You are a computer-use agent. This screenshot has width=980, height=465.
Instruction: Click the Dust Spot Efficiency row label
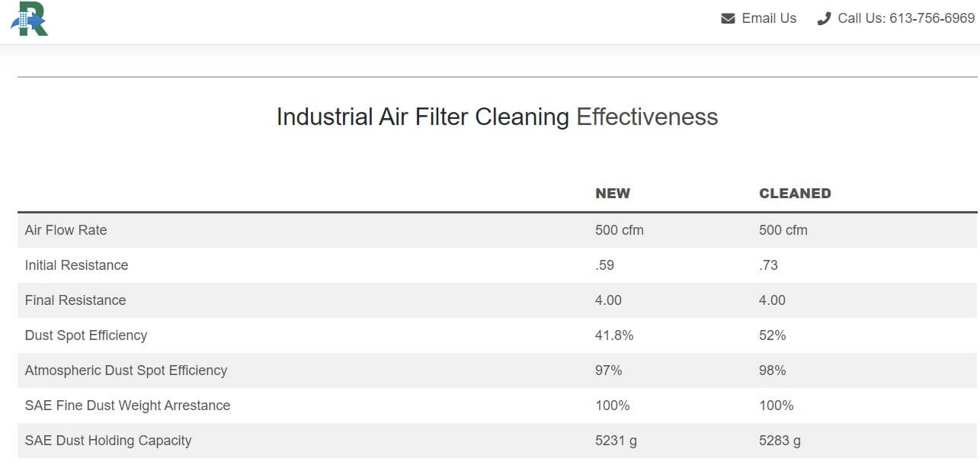click(x=86, y=335)
